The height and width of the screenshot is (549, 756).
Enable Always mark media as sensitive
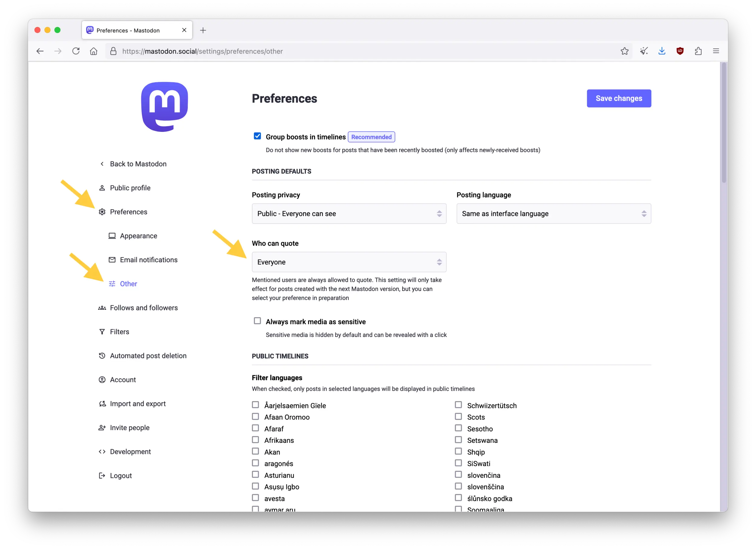coord(257,321)
